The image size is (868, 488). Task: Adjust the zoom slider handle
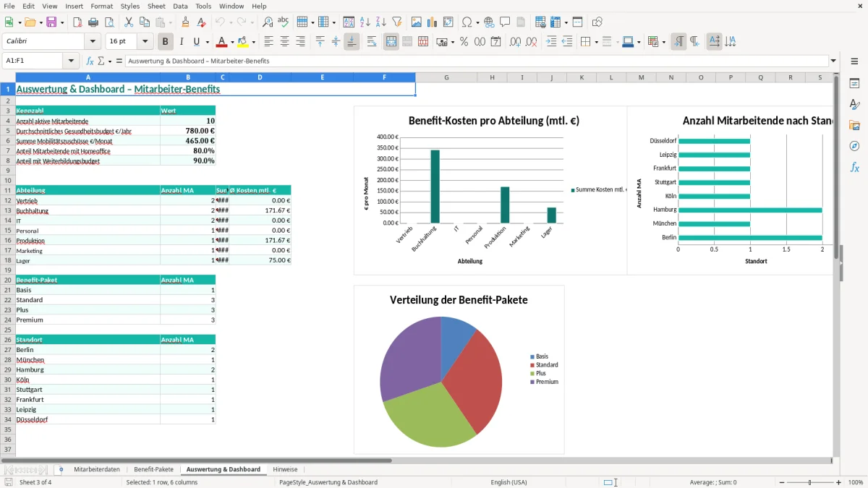809,482
